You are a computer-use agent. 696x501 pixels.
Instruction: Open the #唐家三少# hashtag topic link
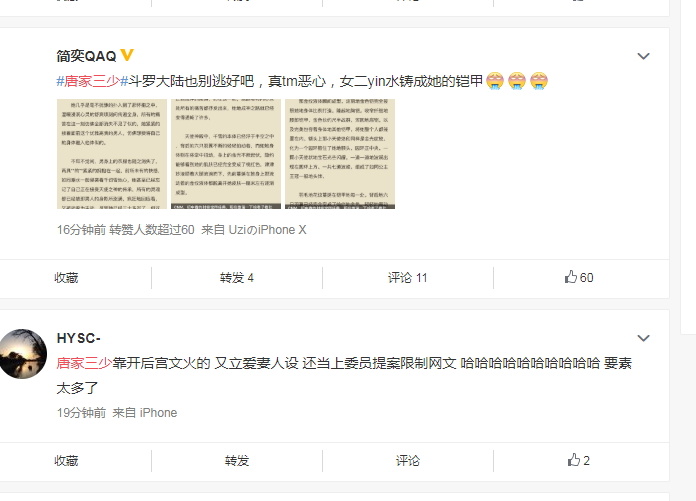point(92,81)
